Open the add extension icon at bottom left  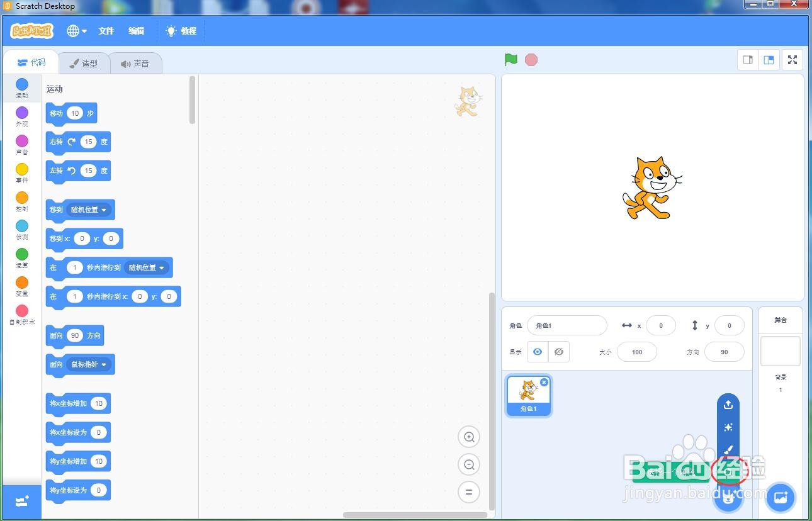(21, 501)
